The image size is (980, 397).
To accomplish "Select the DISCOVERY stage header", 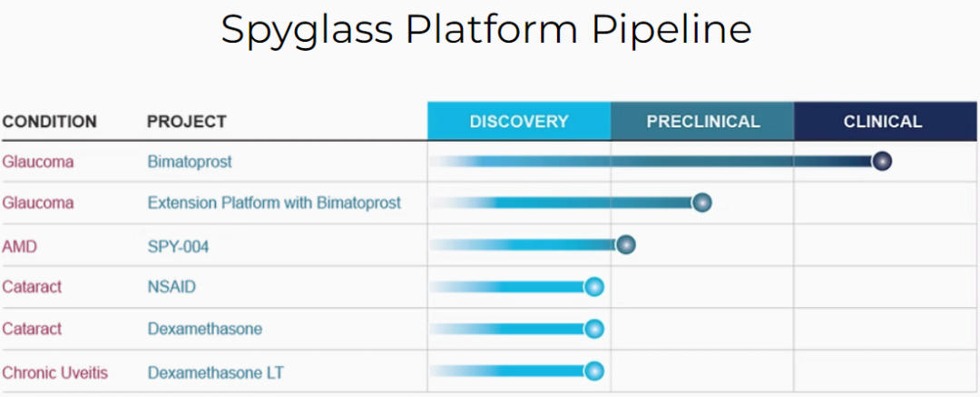I will [x=519, y=121].
